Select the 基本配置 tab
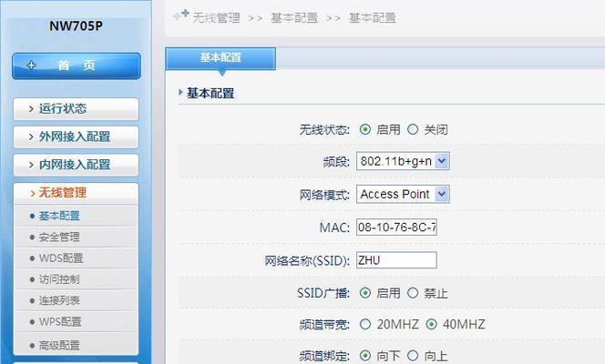This screenshot has width=605, height=364. (220, 58)
